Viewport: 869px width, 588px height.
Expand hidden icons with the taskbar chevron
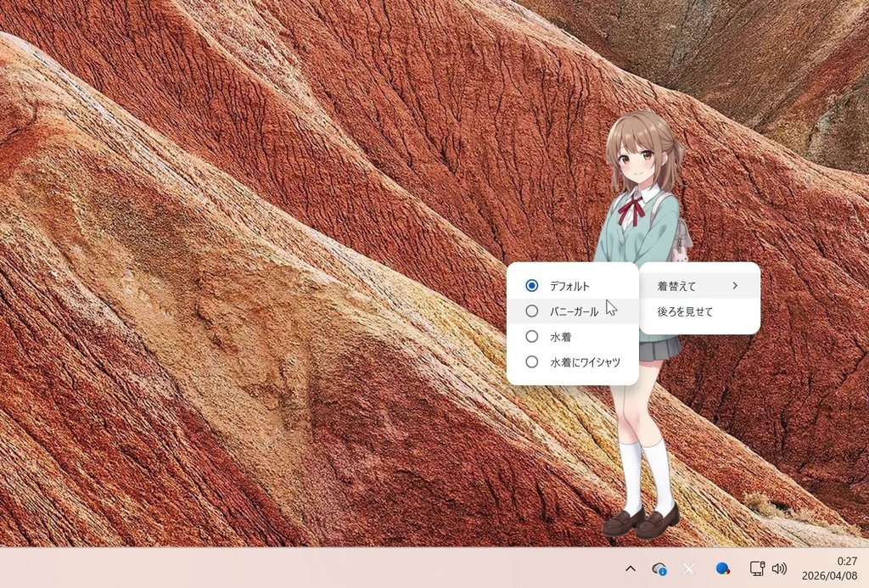[631, 568]
